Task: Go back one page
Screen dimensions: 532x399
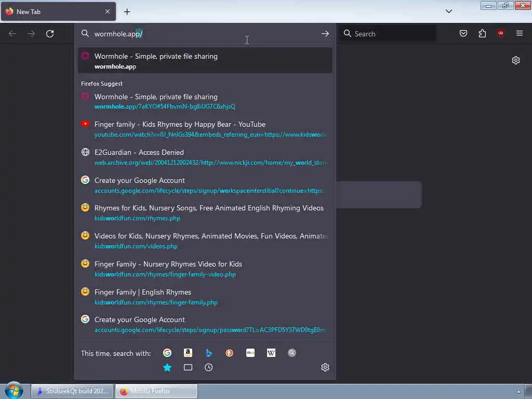Action: [12, 34]
